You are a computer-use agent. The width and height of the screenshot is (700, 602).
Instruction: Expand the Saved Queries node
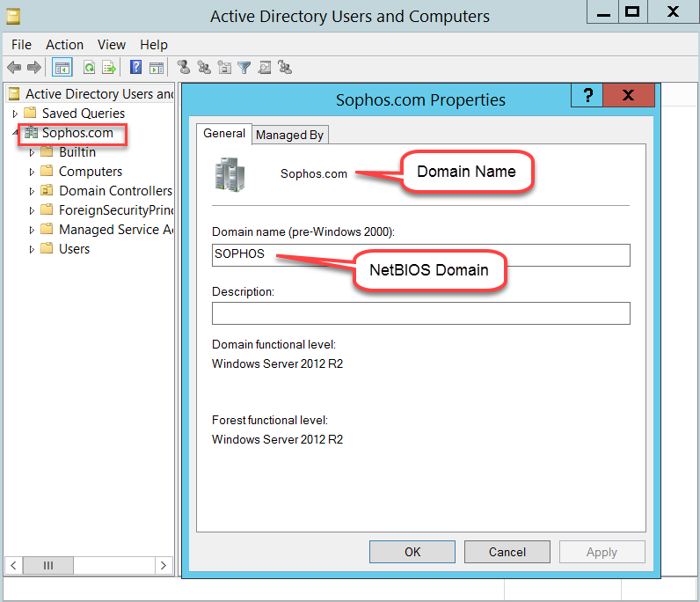pyautogui.click(x=15, y=114)
